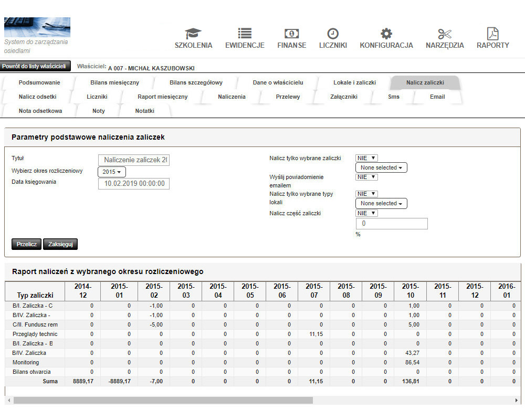Expand 'None selected' list under wybrane zaliczki
This screenshot has width=525, height=420.
pyautogui.click(x=381, y=167)
